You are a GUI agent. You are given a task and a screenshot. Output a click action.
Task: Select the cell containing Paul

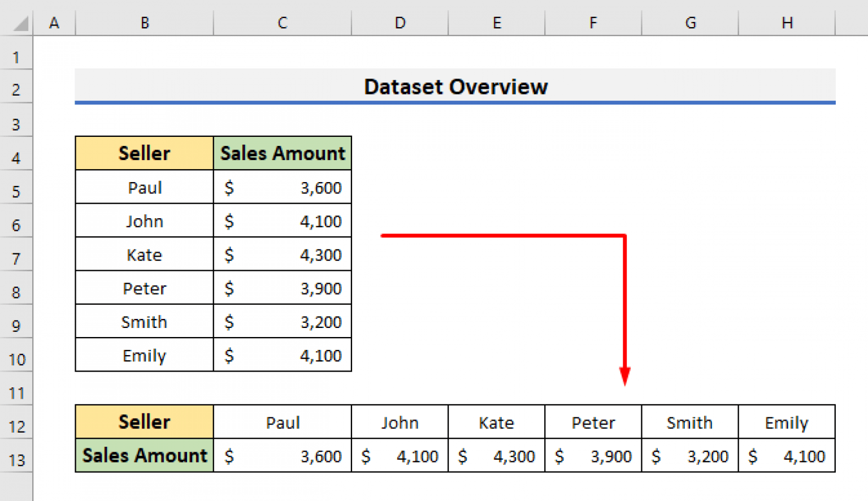(144, 187)
